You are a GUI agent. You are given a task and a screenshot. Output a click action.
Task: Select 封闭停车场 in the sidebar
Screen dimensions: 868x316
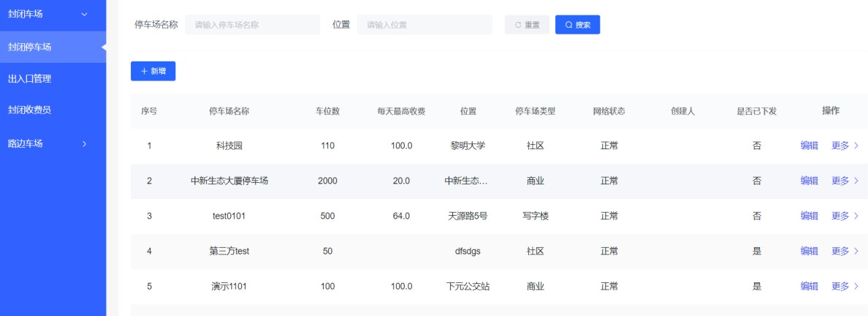[53, 47]
